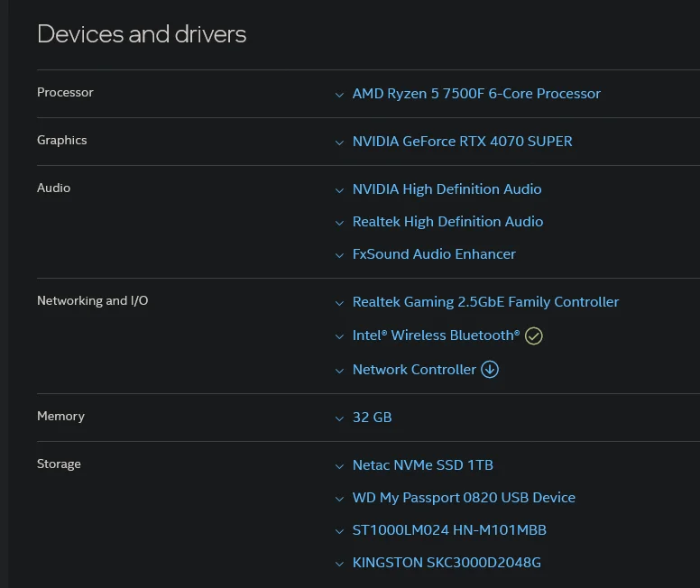Click the Audio category label
The width and height of the screenshot is (700, 588).
[53, 188]
